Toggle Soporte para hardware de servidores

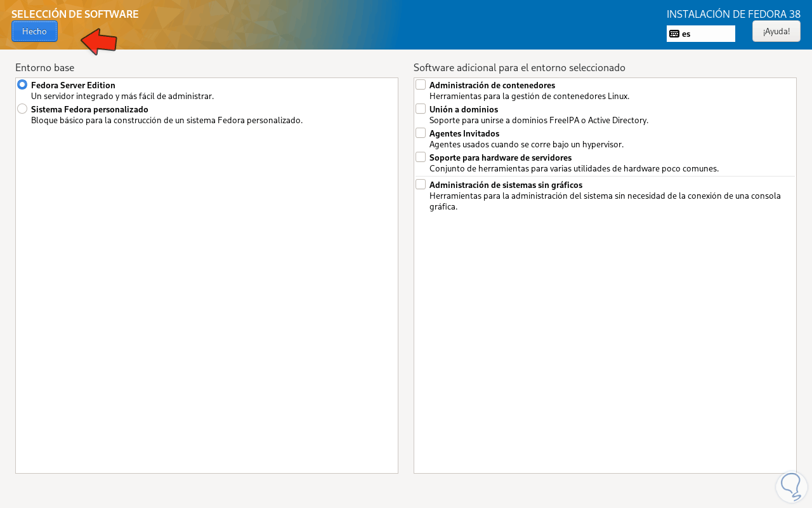pos(421,157)
